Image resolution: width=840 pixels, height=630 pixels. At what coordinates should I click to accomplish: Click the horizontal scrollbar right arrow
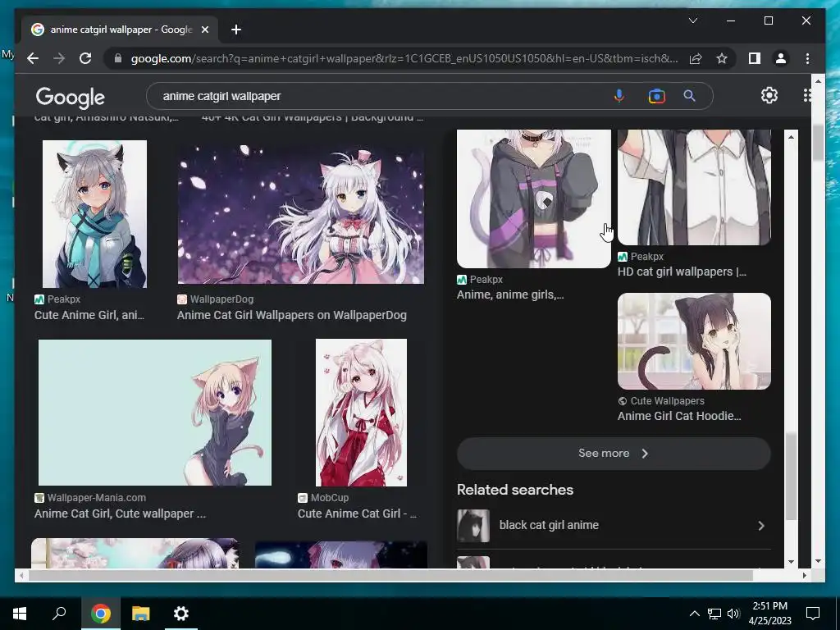click(804, 575)
